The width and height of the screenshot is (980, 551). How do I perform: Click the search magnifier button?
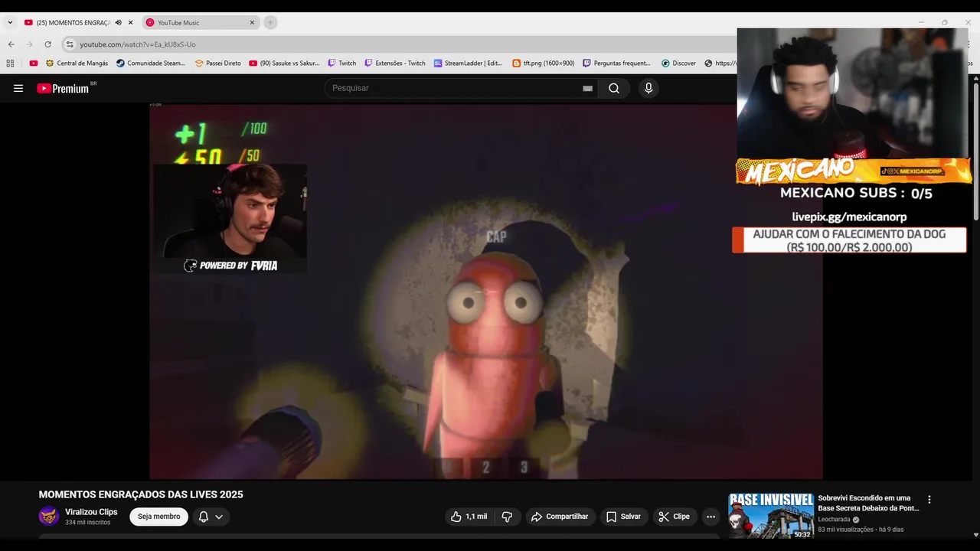(x=613, y=88)
